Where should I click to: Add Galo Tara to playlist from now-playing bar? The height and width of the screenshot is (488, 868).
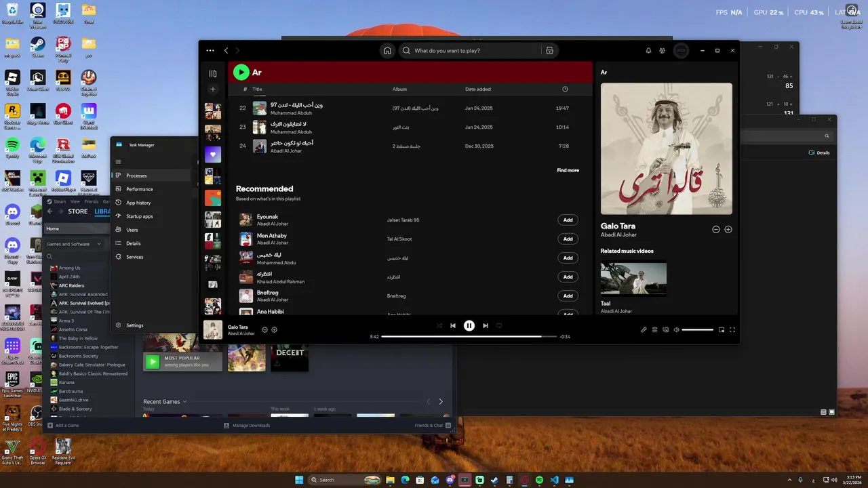(x=274, y=329)
